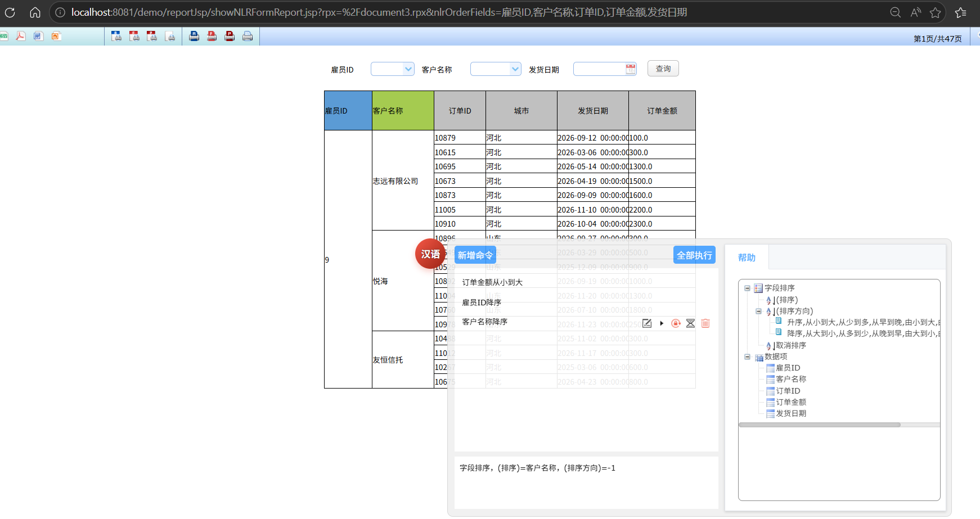Open the 雇员ID dropdown
The image size is (980, 519).
[408, 69]
